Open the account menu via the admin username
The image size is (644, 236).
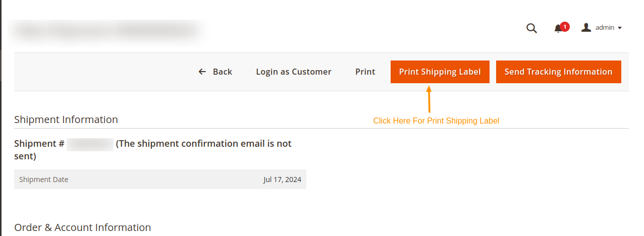pos(605,28)
